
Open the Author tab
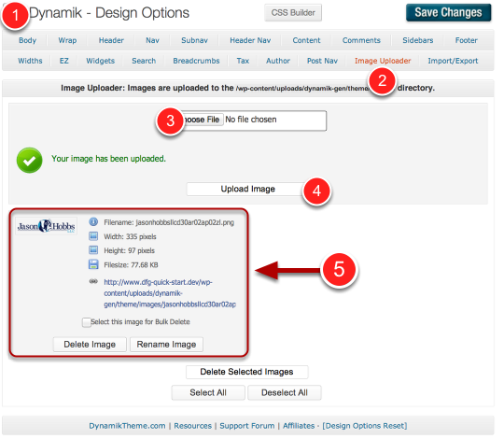coord(278,61)
